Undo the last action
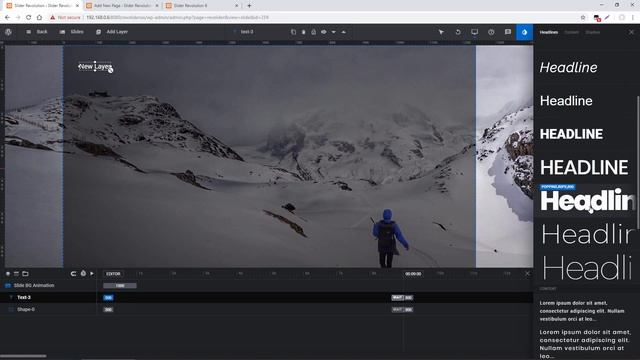The image size is (640, 360). coord(458,32)
